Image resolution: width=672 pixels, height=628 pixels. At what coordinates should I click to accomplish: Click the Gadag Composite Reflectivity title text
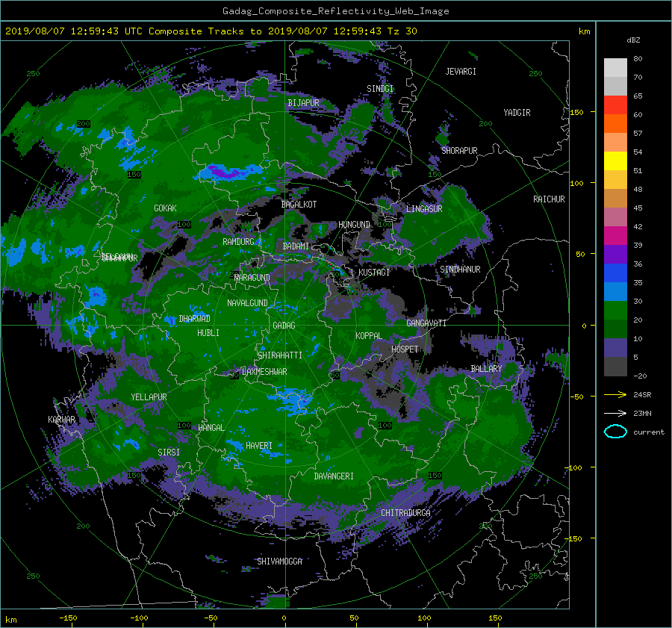[x=335, y=11]
